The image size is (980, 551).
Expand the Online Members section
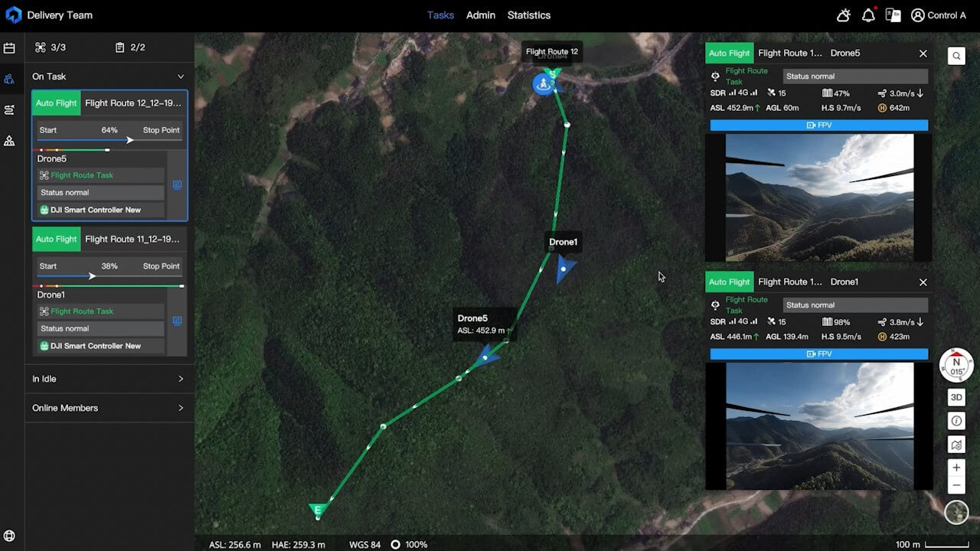pyautogui.click(x=181, y=408)
